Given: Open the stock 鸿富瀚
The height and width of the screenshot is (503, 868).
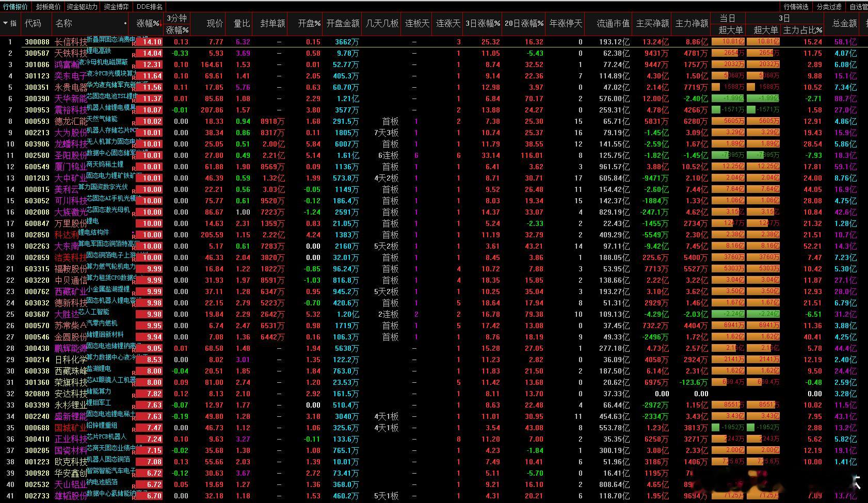Looking at the screenshot, I should point(67,64).
